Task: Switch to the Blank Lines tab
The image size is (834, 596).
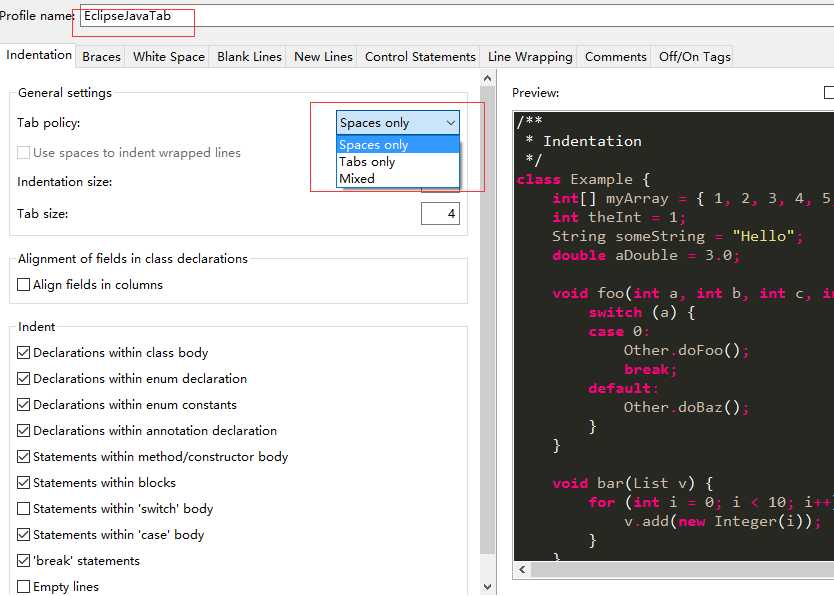Action: (x=249, y=56)
